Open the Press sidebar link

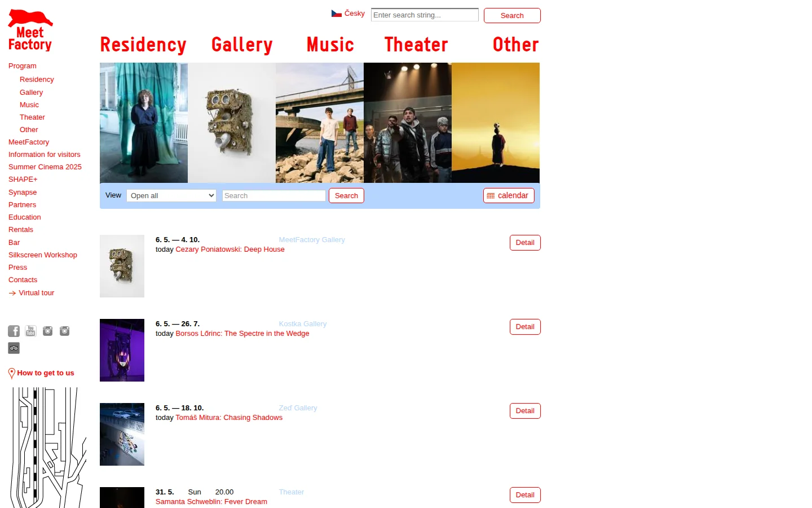click(x=17, y=268)
